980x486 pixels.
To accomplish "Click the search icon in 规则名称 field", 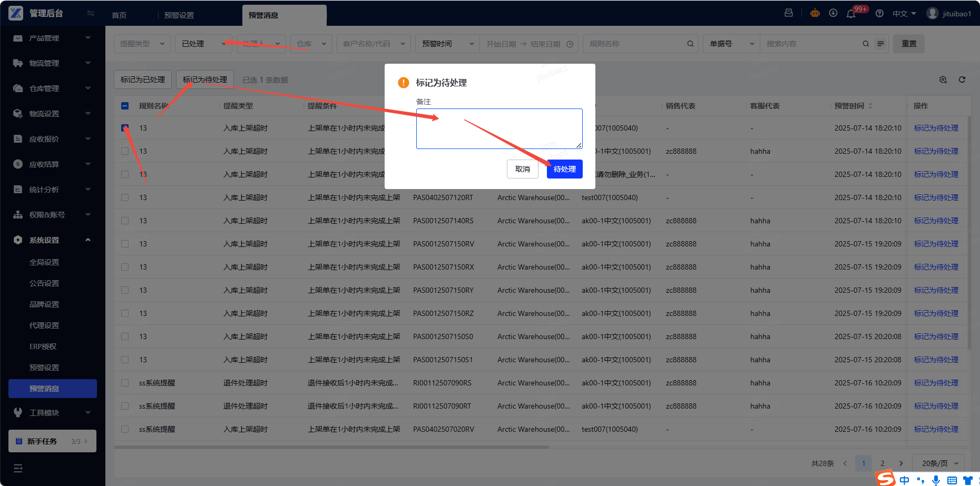I will point(690,44).
